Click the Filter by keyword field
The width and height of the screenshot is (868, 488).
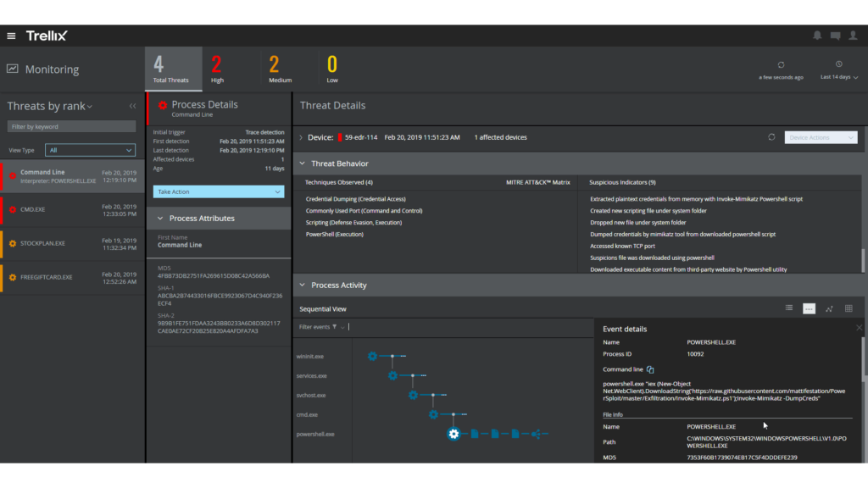click(71, 126)
